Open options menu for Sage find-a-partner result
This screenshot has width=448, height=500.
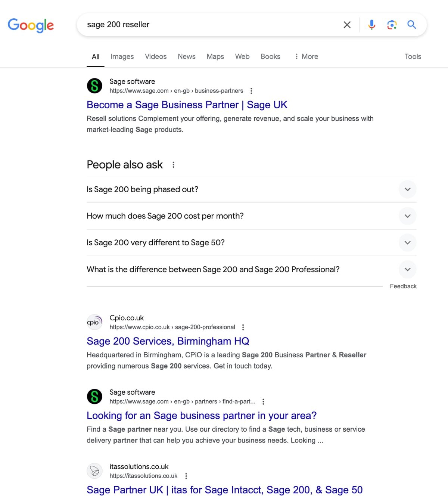point(263,401)
